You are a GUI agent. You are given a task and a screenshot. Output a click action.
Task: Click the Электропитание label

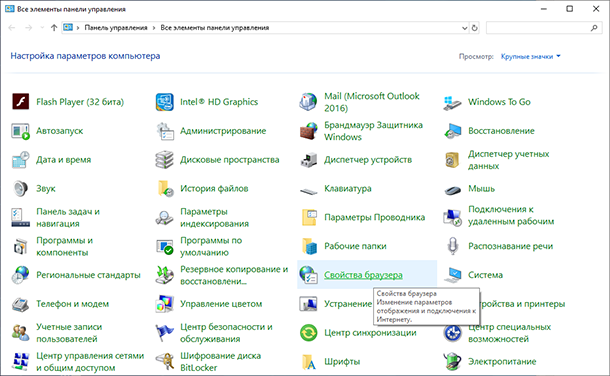tap(502, 362)
